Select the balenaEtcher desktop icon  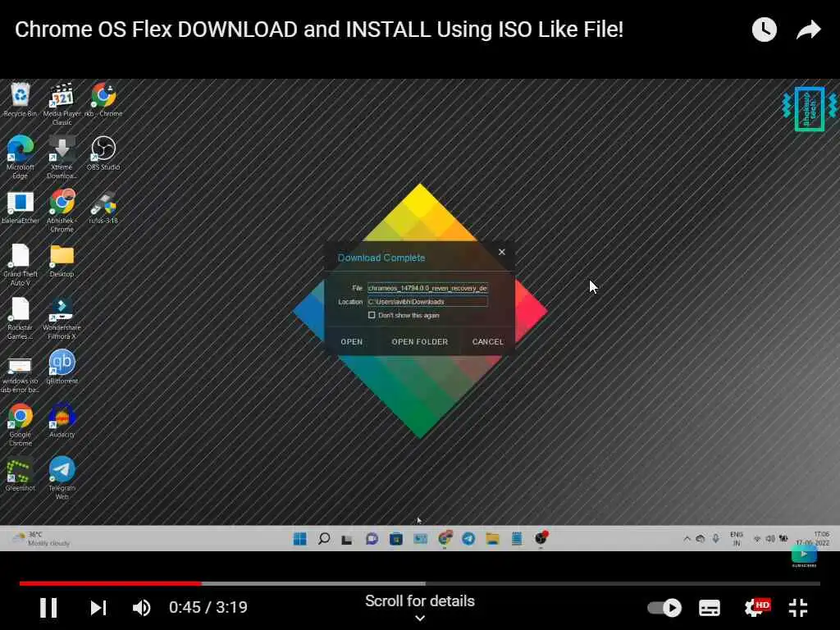[21, 208]
